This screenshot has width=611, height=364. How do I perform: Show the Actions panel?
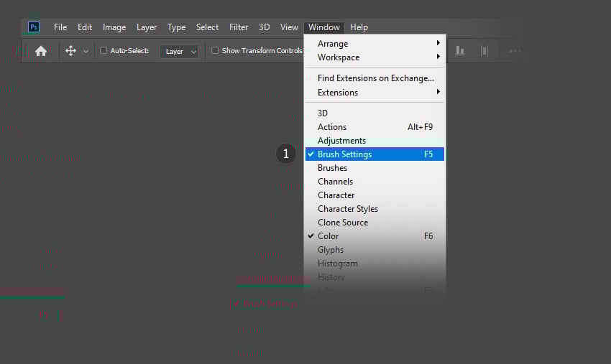(375, 127)
